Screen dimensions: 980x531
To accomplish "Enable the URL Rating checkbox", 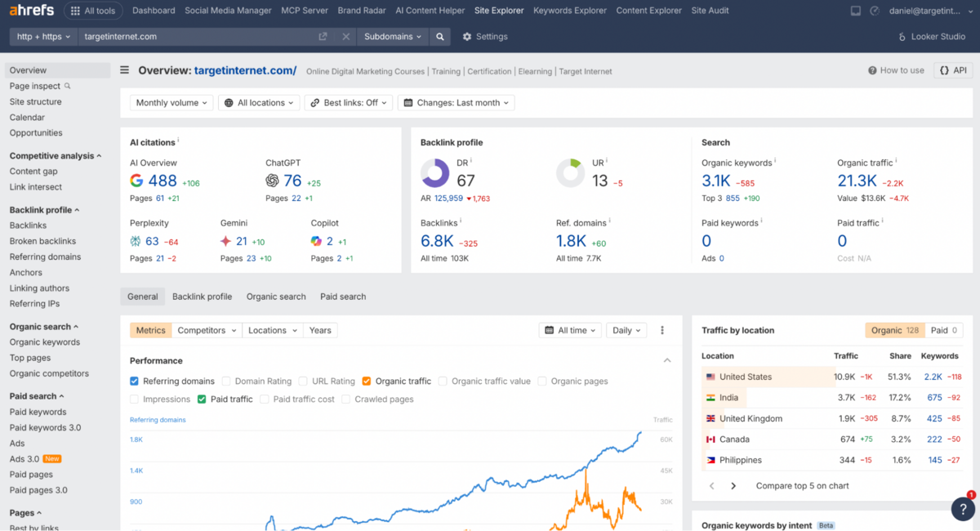I will tap(303, 381).
